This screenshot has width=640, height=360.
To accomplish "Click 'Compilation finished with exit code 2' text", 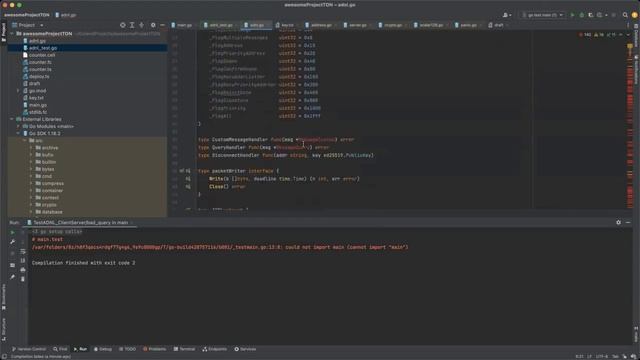I will tap(83, 263).
